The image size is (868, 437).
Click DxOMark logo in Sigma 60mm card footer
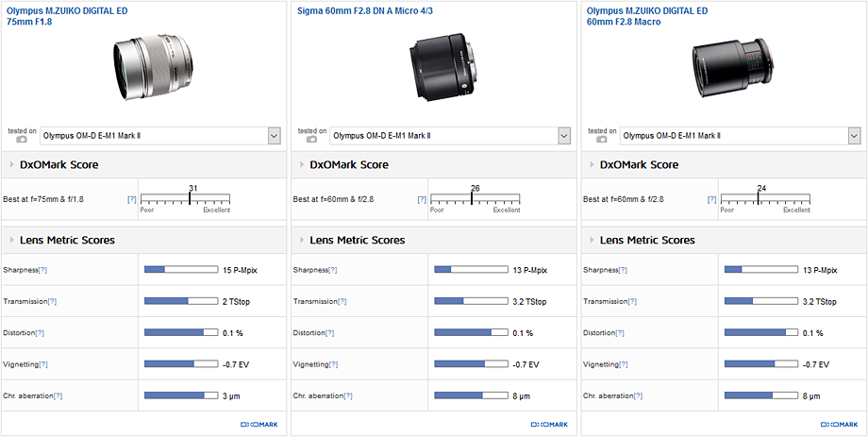(x=549, y=425)
